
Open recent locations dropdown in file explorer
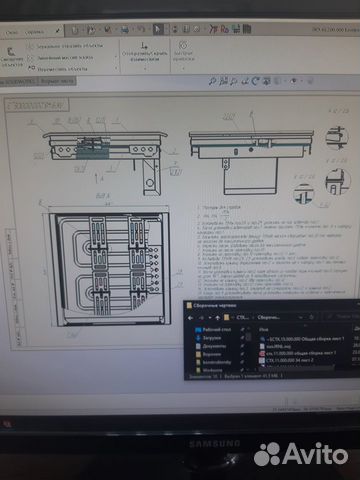pyautogui.click(x=210, y=318)
